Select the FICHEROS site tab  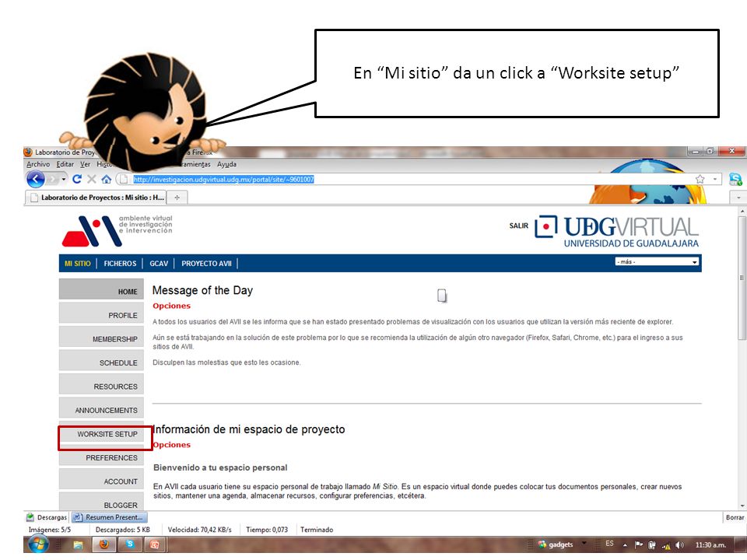pyautogui.click(x=120, y=264)
